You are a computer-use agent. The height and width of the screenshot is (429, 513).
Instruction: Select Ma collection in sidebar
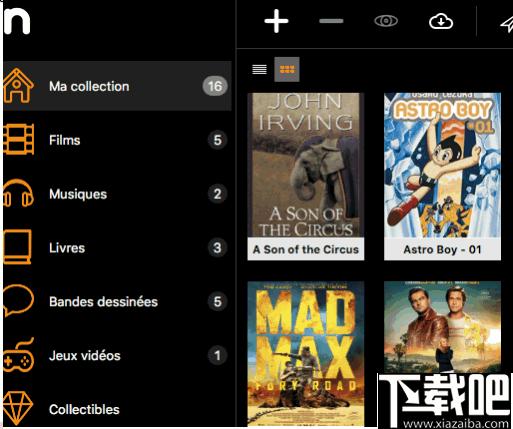click(x=117, y=86)
